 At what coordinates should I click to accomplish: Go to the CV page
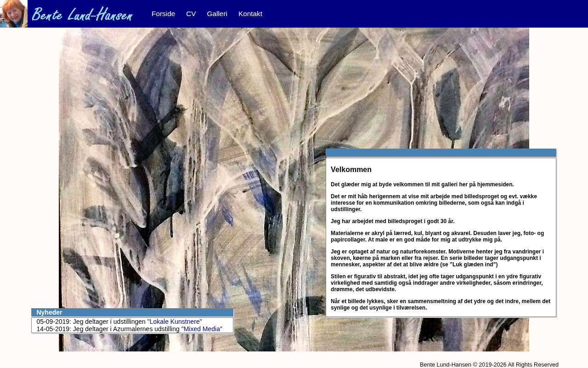(191, 14)
